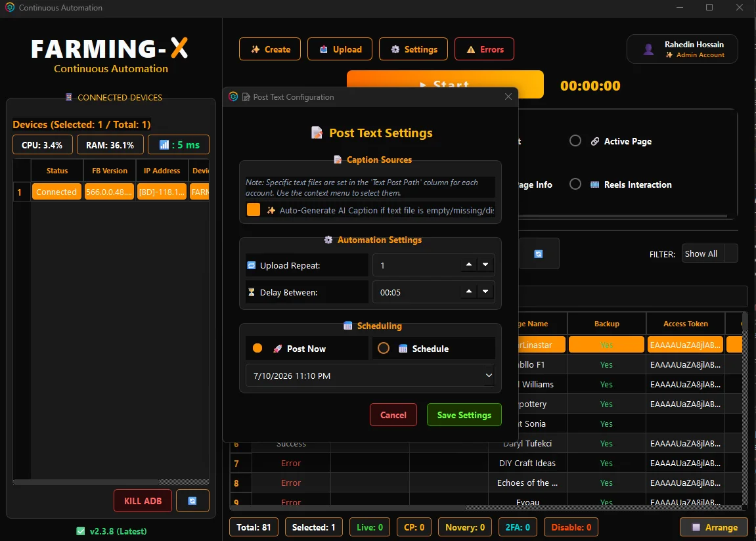Click the horizontal scrollbar under devices table
The width and height of the screenshot is (756, 541).
111,482
